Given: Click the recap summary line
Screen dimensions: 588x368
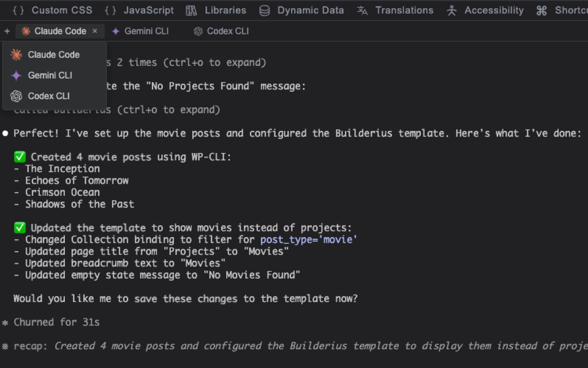Looking at the screenshot, I should click(x=295, y=346).
